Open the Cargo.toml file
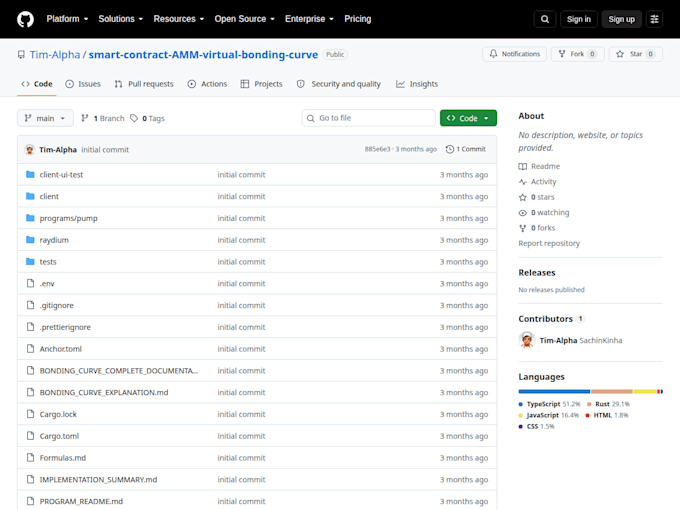The width and height of the screenshot is (680, 510). point(59,436)
